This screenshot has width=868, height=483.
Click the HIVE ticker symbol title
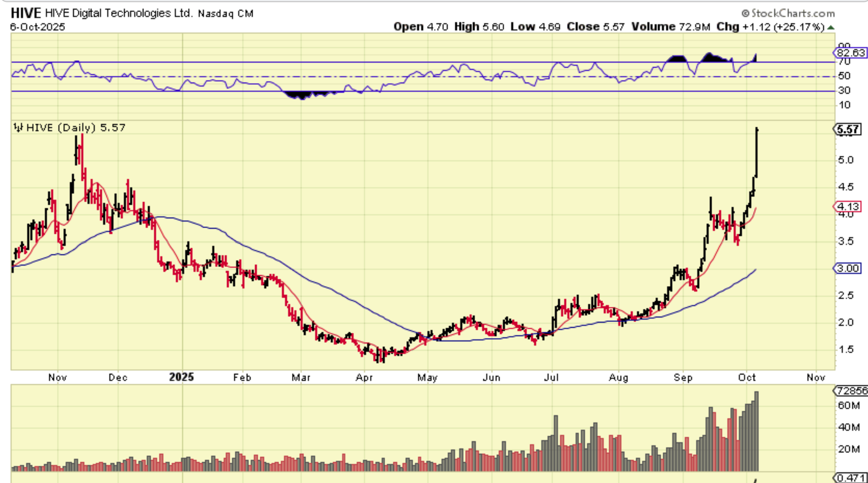tap(26, 13)
